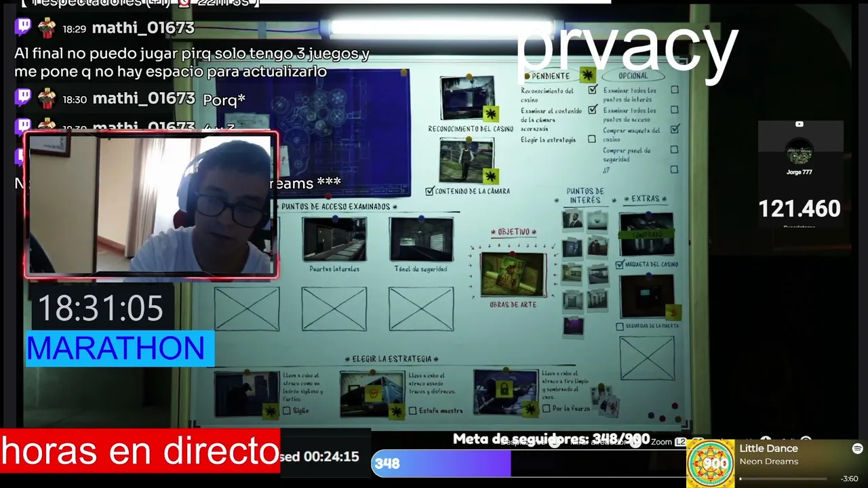The height and width of the screenshot is (488, 868).
Task: Click the chat avatar next to 18:29 timestamp
Action: pos(47,28)
